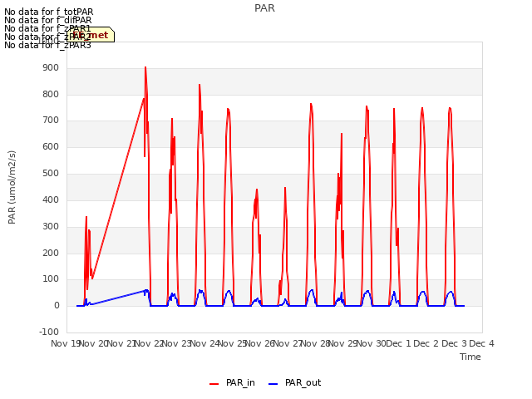
Task: Click the y-axis tick 400
Action: click(x=51, y=199)
